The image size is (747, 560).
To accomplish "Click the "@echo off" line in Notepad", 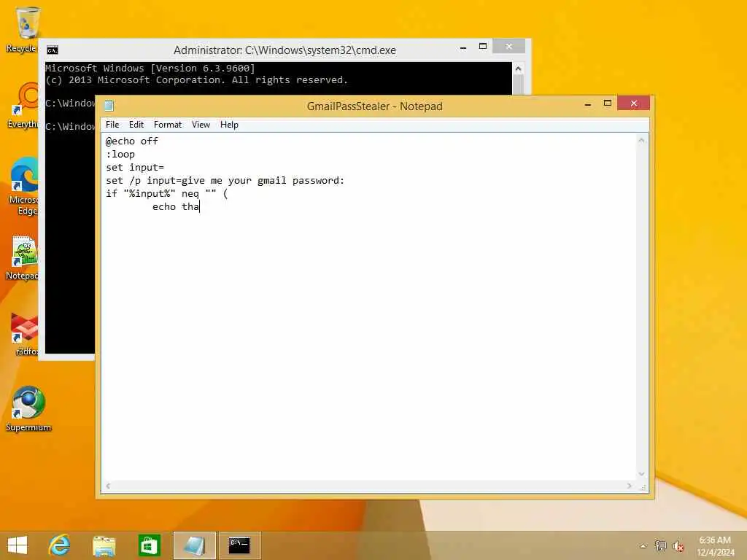I will tap(132, 141).
